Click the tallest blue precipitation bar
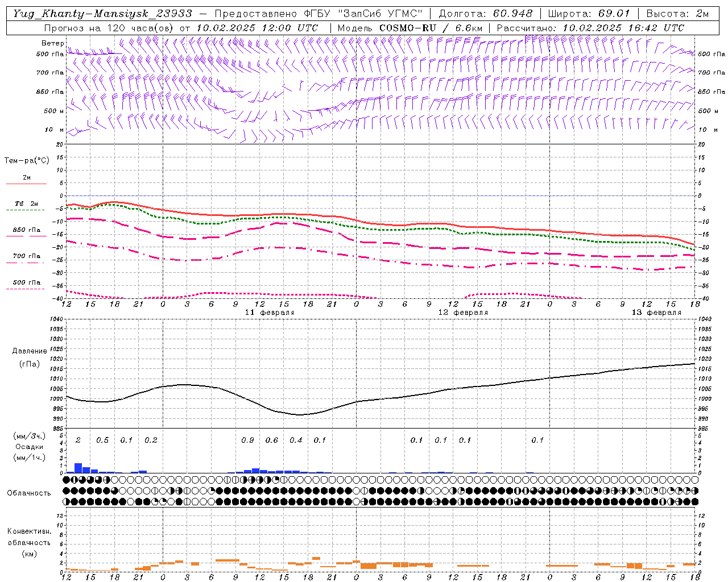 (x=78, y=468)
